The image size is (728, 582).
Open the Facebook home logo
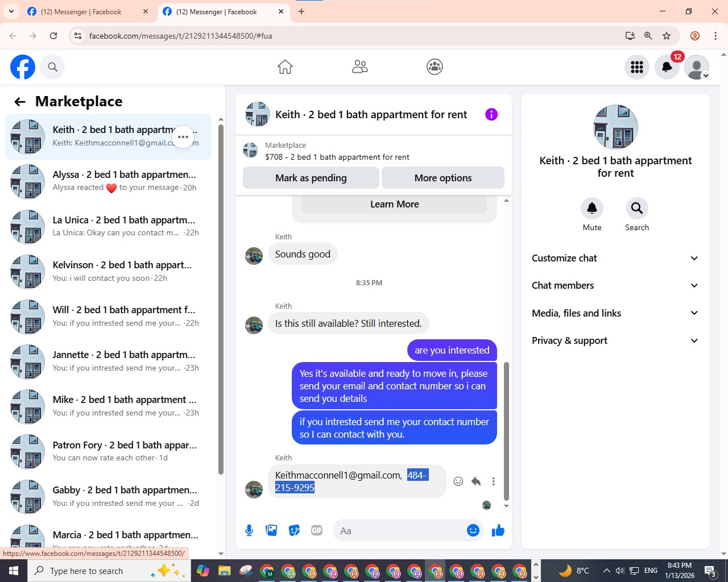point(23,67)
